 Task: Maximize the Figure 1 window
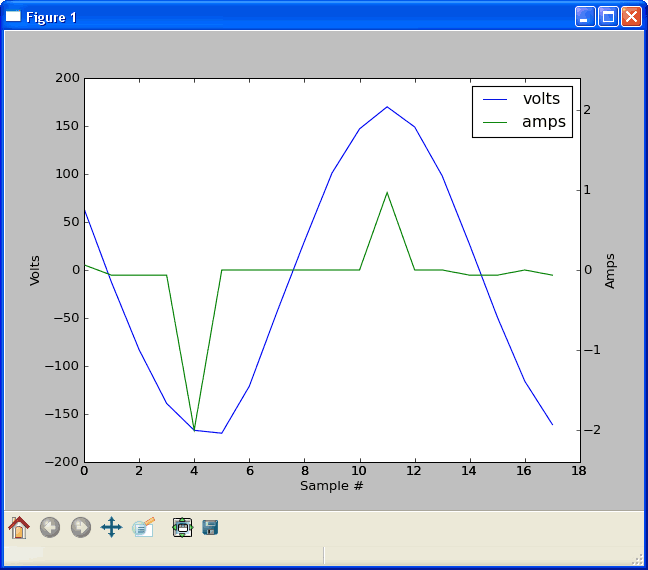tap(608, 17)
